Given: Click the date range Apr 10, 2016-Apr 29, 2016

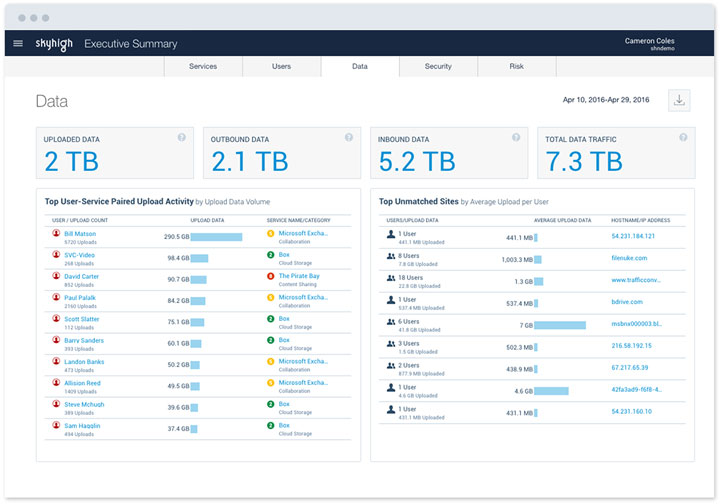Looking at the screenshot, I should 606,100.
